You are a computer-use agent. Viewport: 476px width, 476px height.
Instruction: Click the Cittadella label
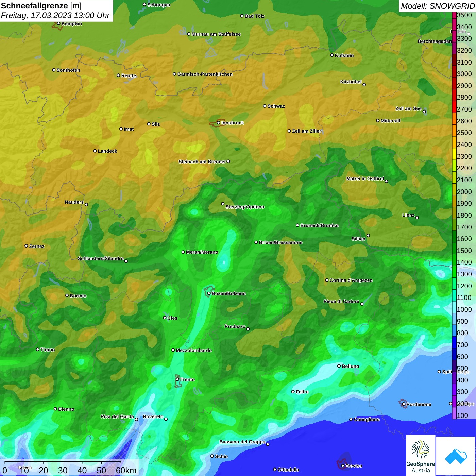(288, 470)
